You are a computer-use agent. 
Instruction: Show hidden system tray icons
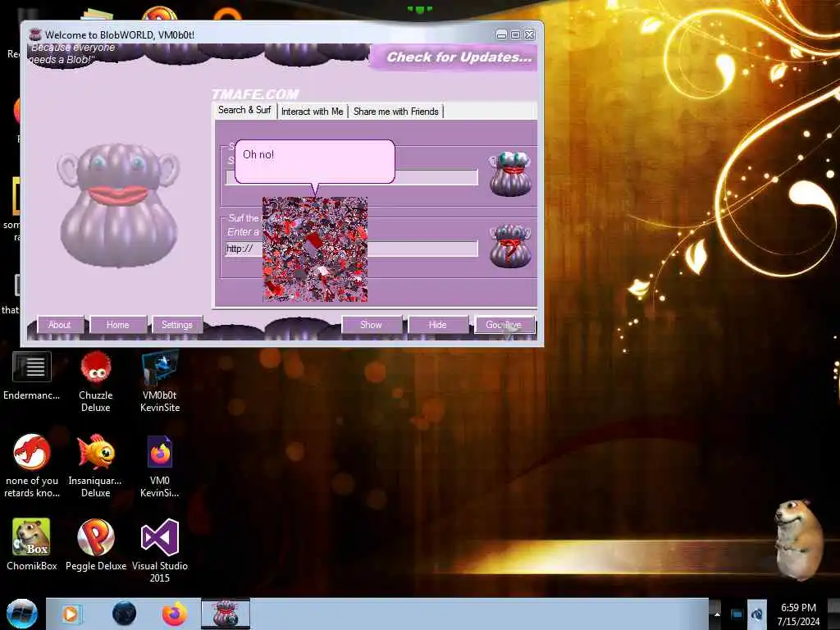pyautogui.click(x=717, y=614)
